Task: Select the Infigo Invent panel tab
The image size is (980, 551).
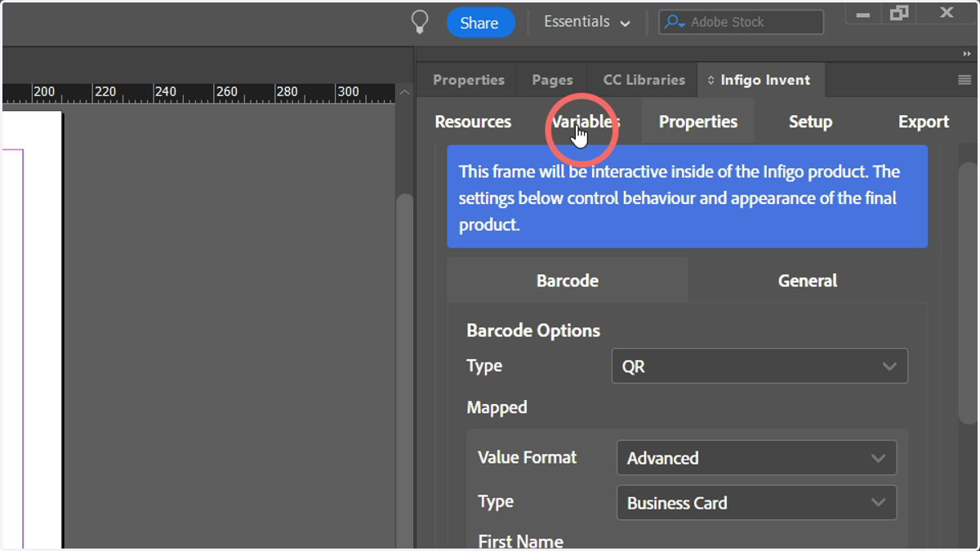Action: pos(760,80)
